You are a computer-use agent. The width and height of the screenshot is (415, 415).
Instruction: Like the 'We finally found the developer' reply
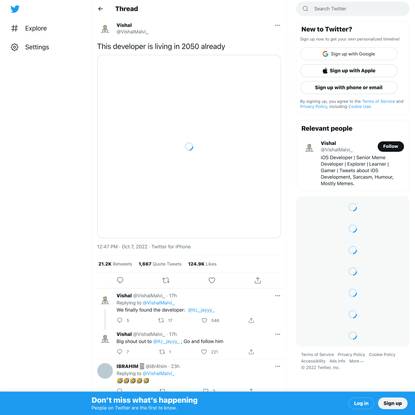coord(204,320)
